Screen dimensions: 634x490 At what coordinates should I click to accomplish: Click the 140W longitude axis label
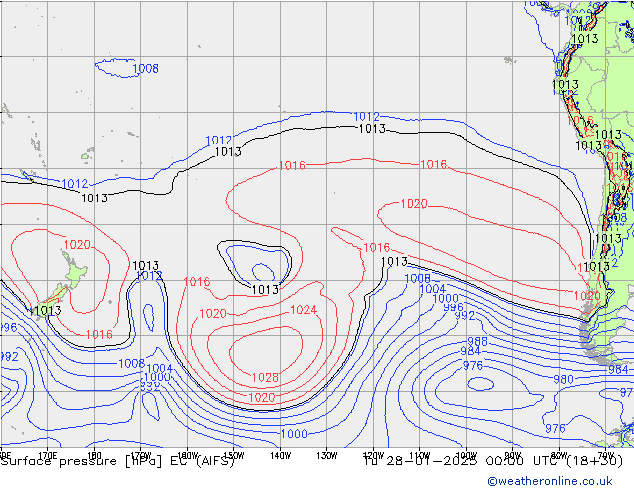(x=281, y=456)
